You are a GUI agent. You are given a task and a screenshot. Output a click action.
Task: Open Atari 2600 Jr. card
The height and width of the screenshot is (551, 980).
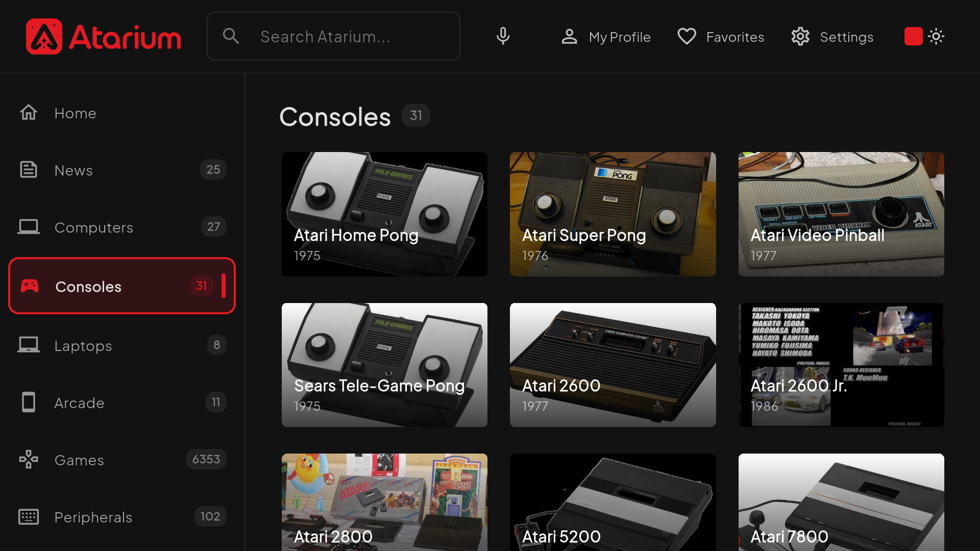[841, 365]
